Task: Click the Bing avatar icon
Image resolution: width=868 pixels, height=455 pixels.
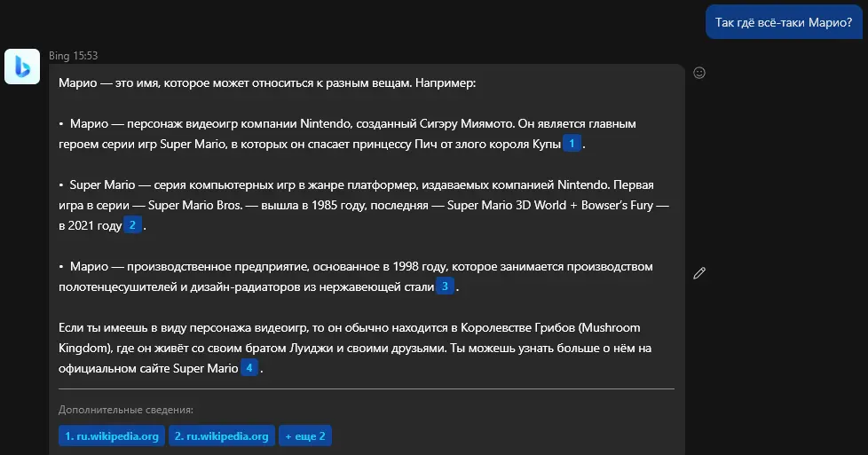Action: tap(22, 67)
